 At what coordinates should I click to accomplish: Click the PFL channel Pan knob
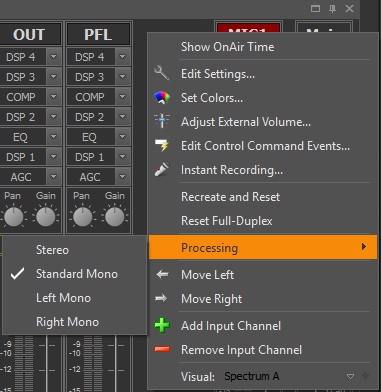coord(82,217)
